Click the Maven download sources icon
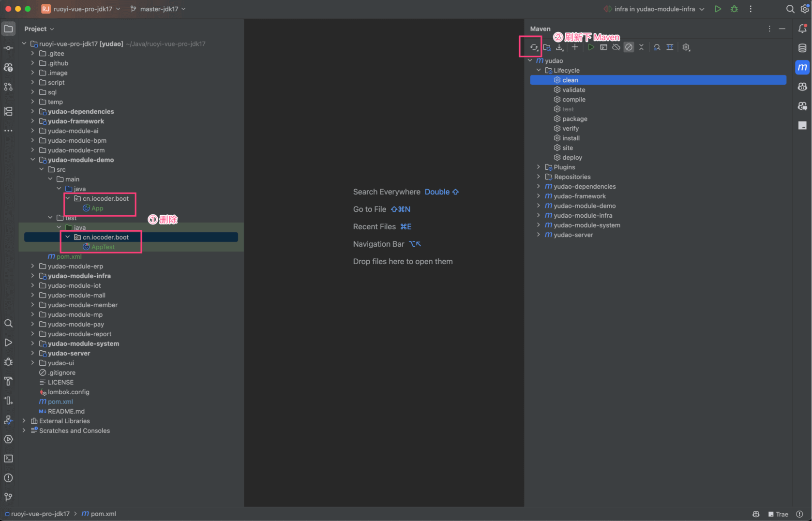The height and width of the screenshot is (521, 812). click(x=559, y=47)
